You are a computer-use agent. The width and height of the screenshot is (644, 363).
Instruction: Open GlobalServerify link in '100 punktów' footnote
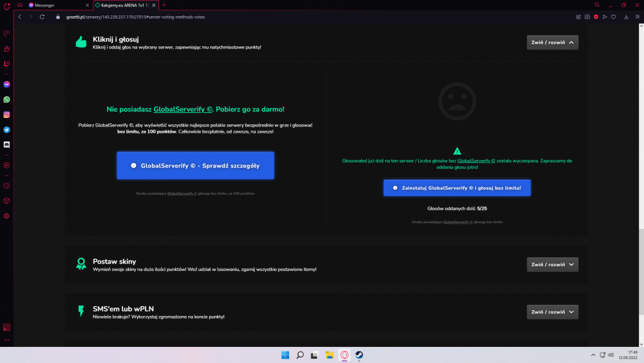point(182,193)
